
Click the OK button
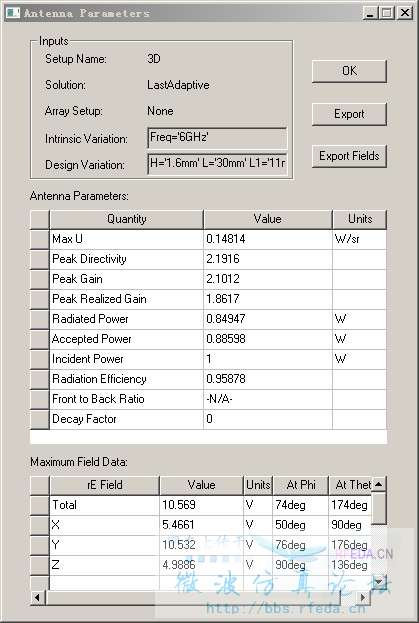point(349,71)
